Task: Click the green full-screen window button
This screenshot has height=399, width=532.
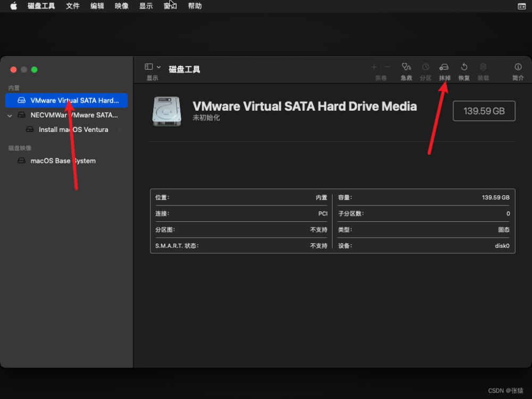Action: tap(34, 70)
